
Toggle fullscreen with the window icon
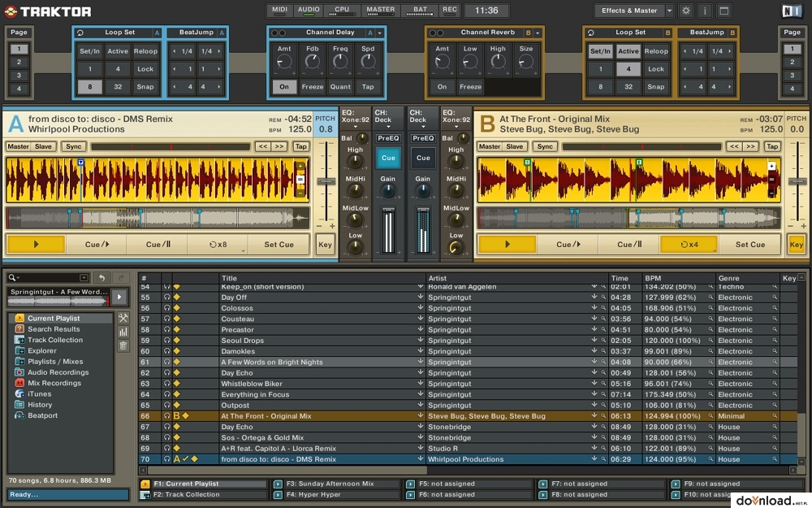[724, 11]
